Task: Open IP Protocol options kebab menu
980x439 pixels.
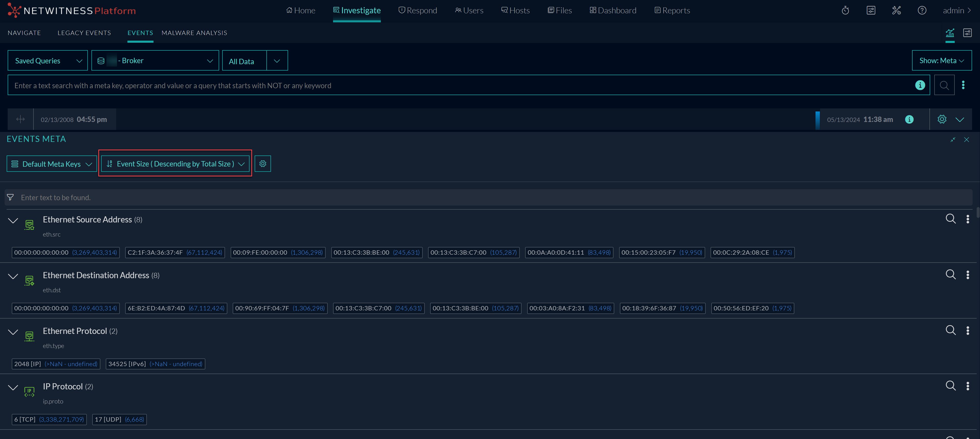Action: pyautogui.click(x=967, y=386)
